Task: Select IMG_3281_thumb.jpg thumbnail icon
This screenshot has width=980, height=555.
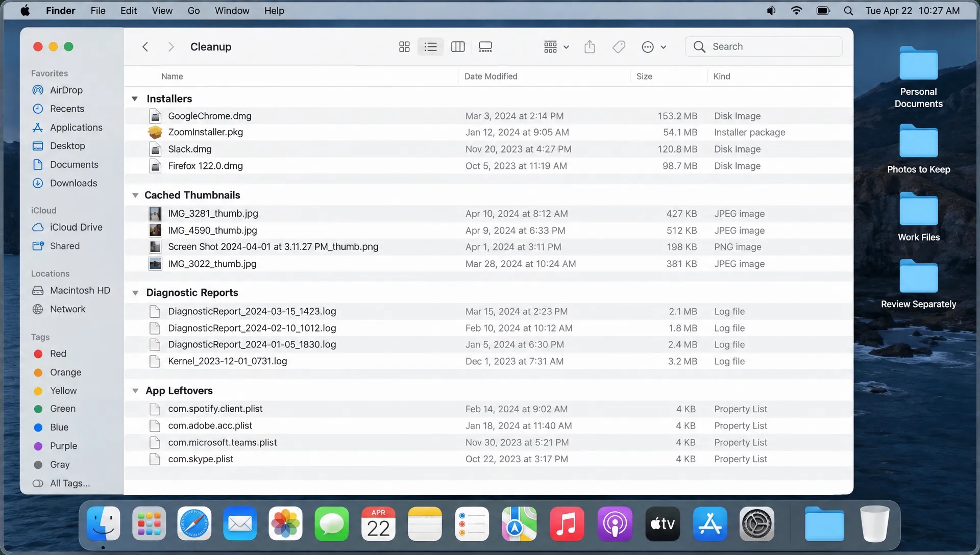Action: coord(155,214)
